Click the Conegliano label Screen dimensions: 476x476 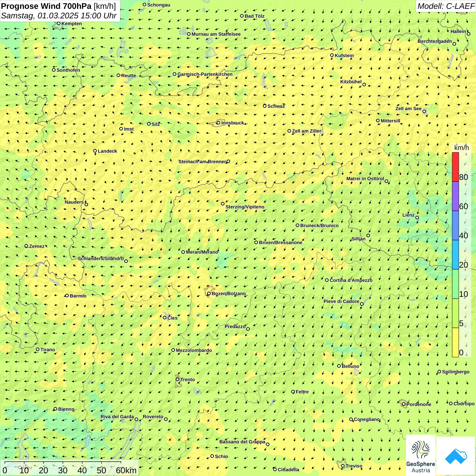pyautogui.click(x=367, y=419)
